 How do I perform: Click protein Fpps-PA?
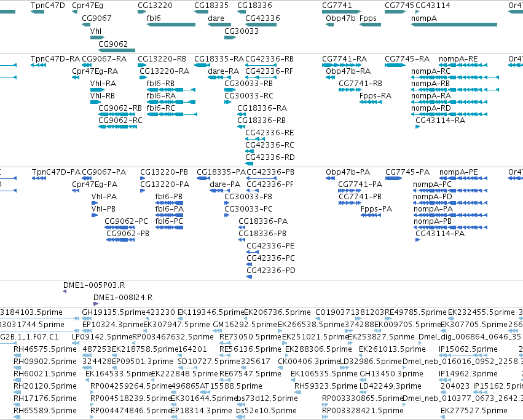point(377,209)
